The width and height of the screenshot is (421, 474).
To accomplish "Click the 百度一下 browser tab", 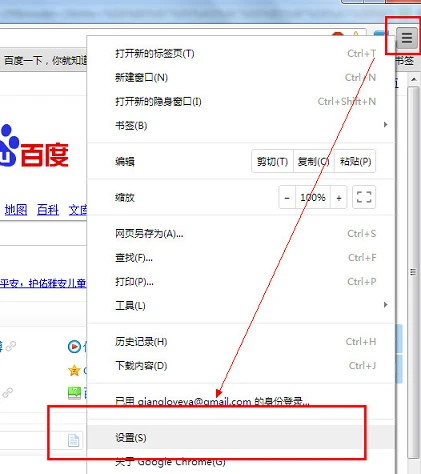I will coord(44,60).
